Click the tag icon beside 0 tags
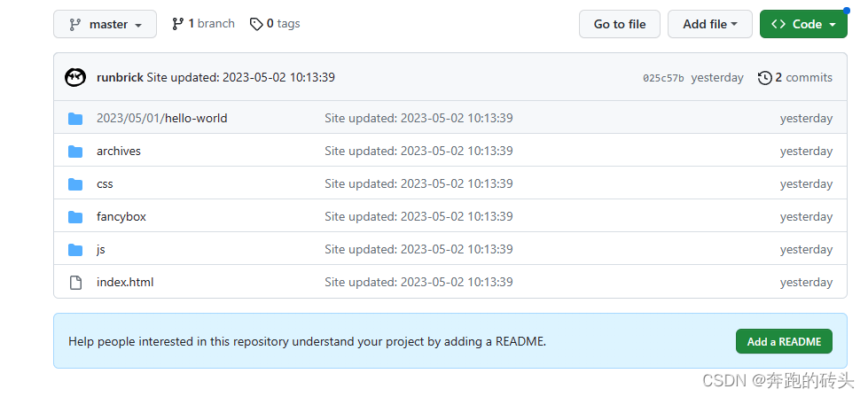Screen dimensions: 868x397 tap(256, 24)
